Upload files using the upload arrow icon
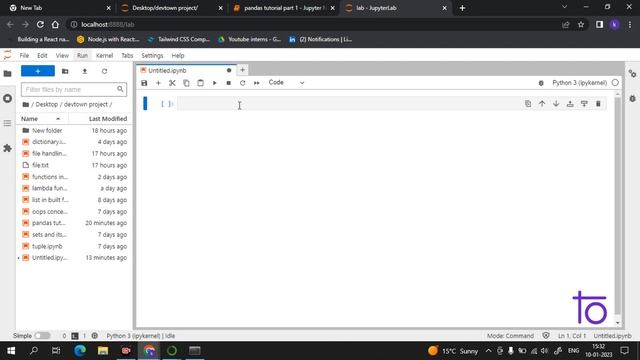The image size is (640, 360). (84, 71)
